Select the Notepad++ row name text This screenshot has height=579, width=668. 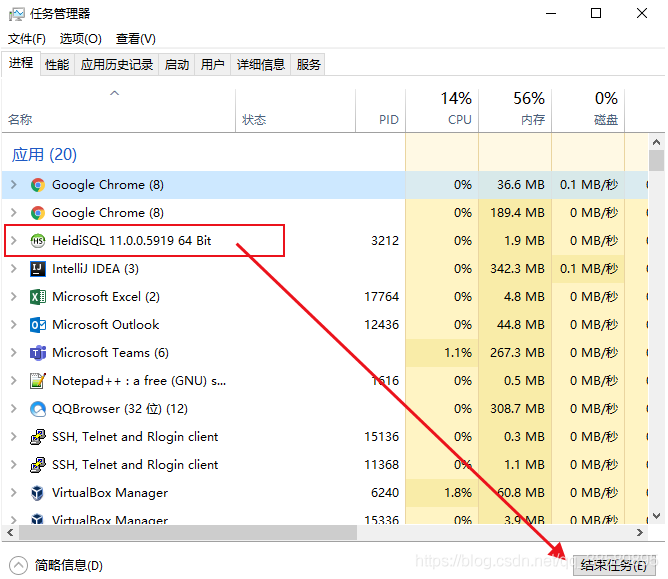(x=139, y=381)
